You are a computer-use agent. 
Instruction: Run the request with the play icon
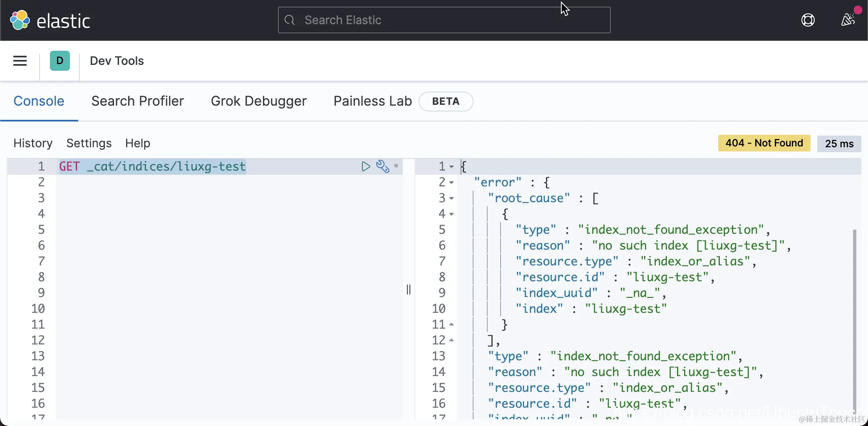coord(366,166)
